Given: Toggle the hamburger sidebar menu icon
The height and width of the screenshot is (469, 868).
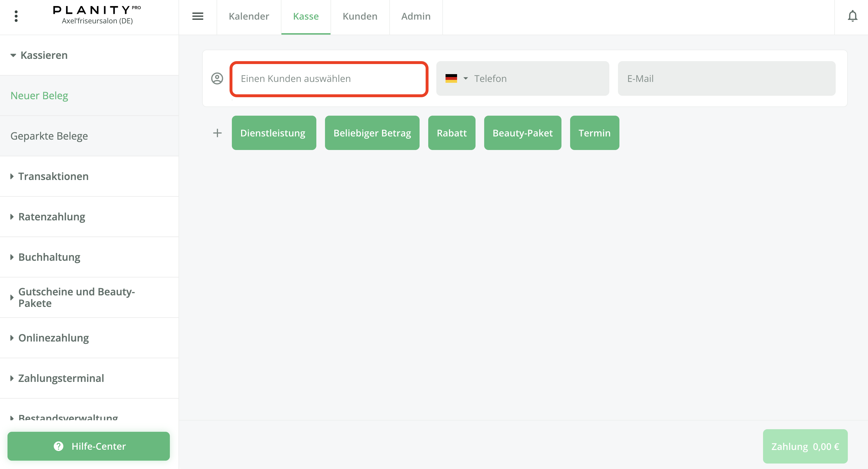Looking at the screenshot, I should (198, 16).
